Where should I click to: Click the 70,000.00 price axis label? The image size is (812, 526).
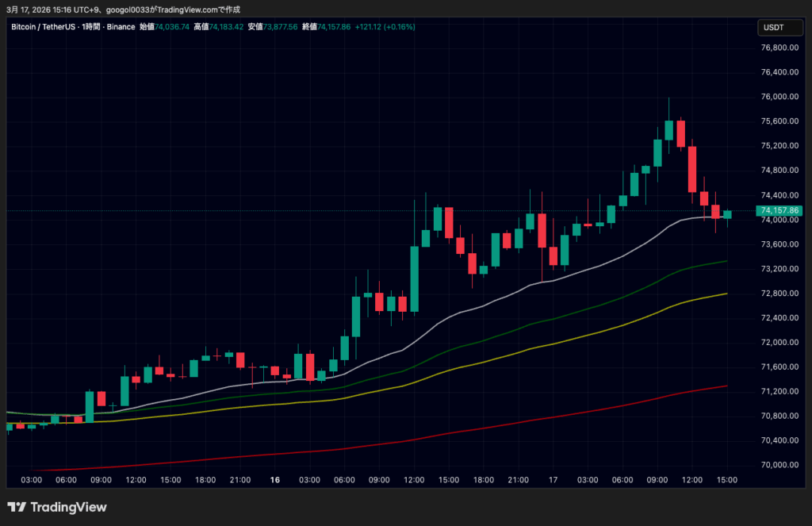[x=778, y=465]
